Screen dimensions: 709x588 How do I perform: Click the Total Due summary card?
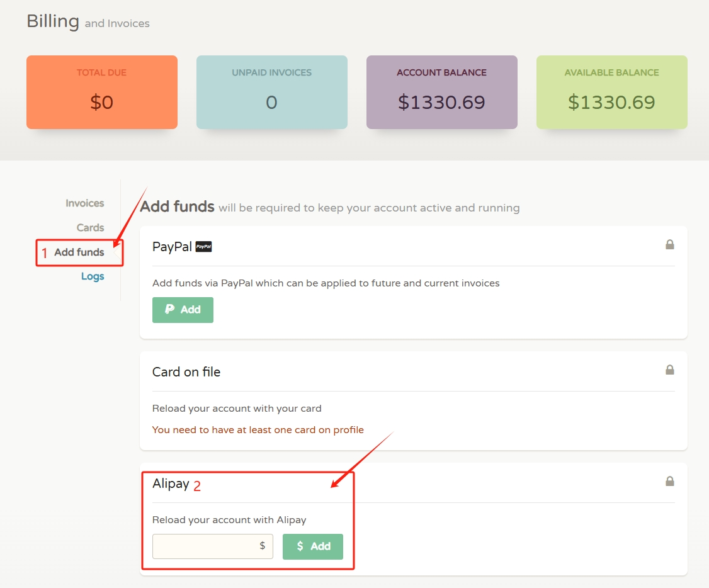tap(102, 92)
